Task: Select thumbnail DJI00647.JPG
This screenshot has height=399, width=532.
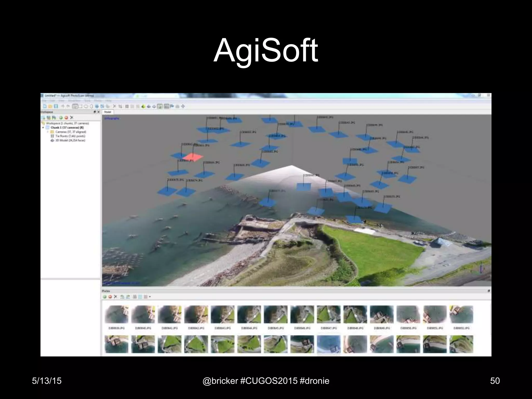Action: tap(329, 317)
